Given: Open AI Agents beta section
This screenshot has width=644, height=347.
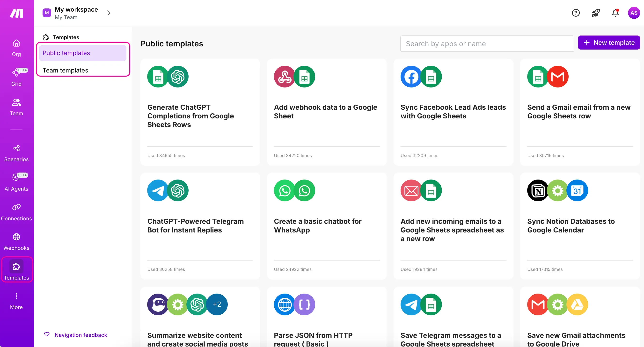Looking at the screenshot, I should [x=16, y=182].
